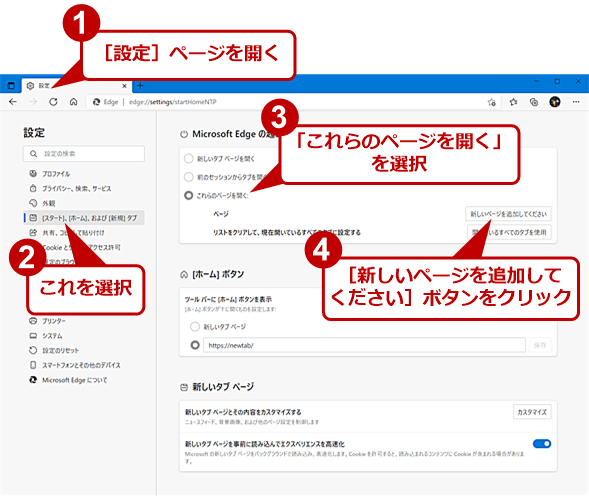
Task: Maximize the Edge window
Action: point(557,81)
